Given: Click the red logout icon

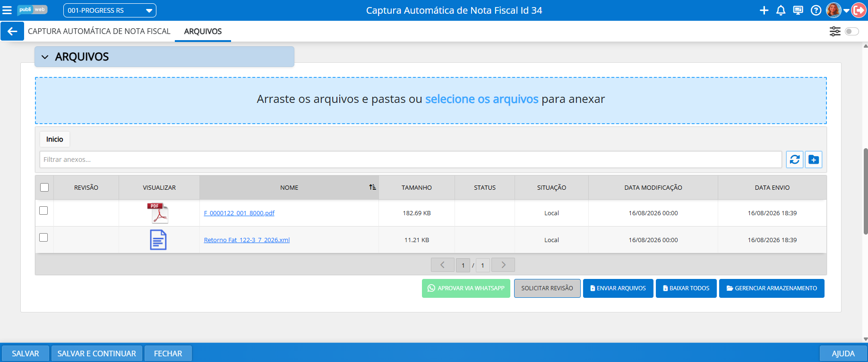Looking at the screenshot, I should pos(859,10).
